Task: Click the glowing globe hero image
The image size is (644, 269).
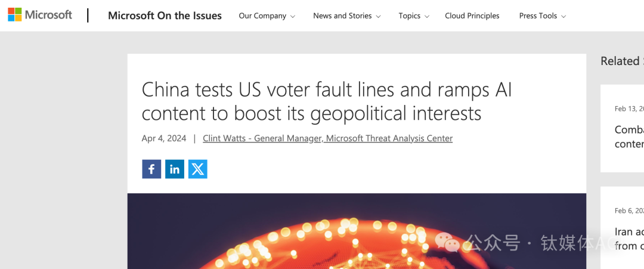Action: [x=357, y=231]
